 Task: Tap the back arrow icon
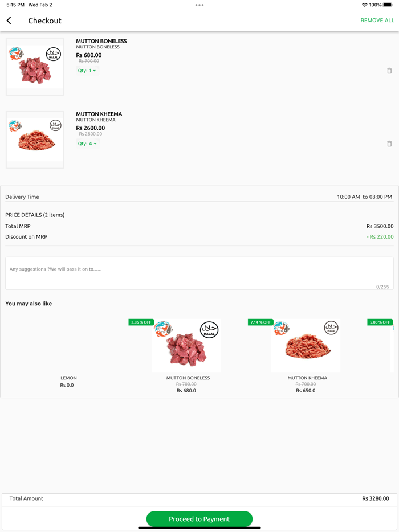click(9, 21)
